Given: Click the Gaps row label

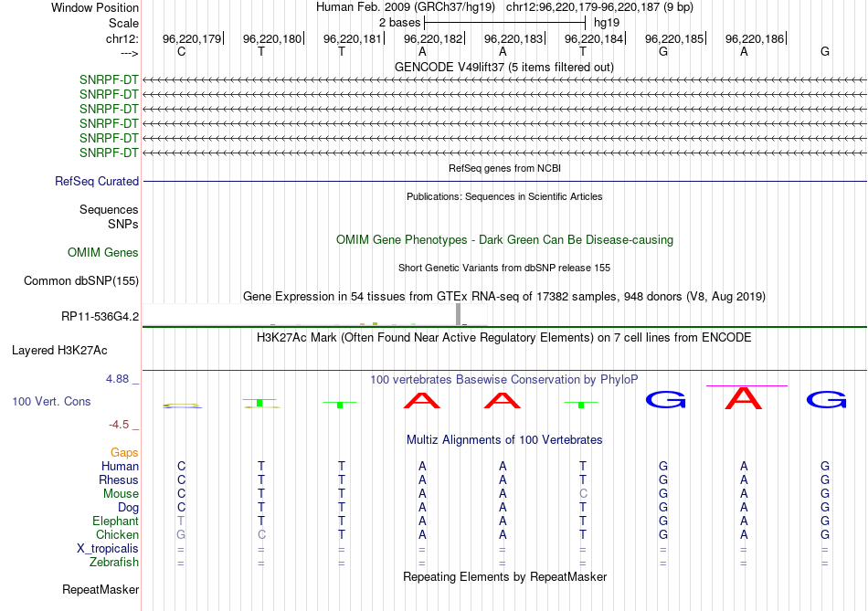Looking at the screenshot, I should (x=124, y=453).
